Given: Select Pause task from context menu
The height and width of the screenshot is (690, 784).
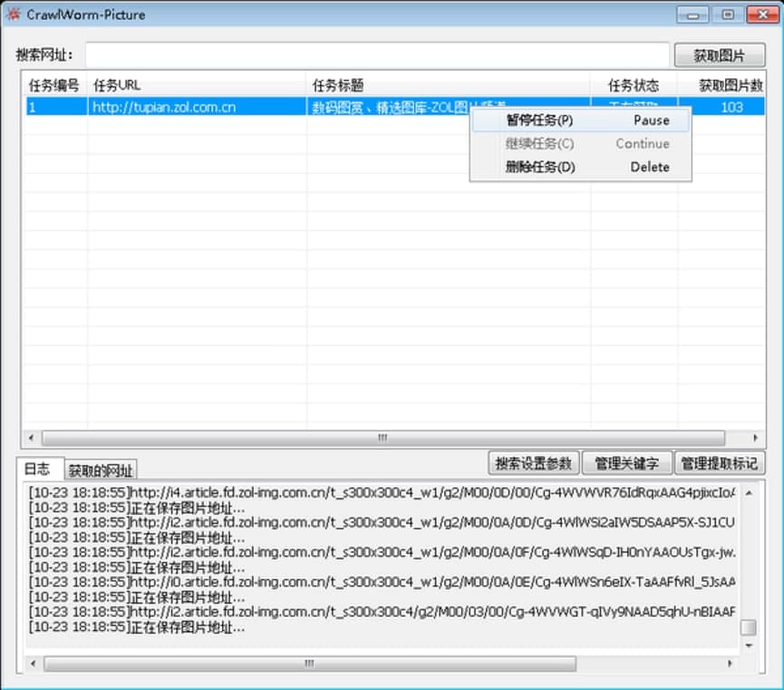Looking at the screenshot, I should click(581, 121).
